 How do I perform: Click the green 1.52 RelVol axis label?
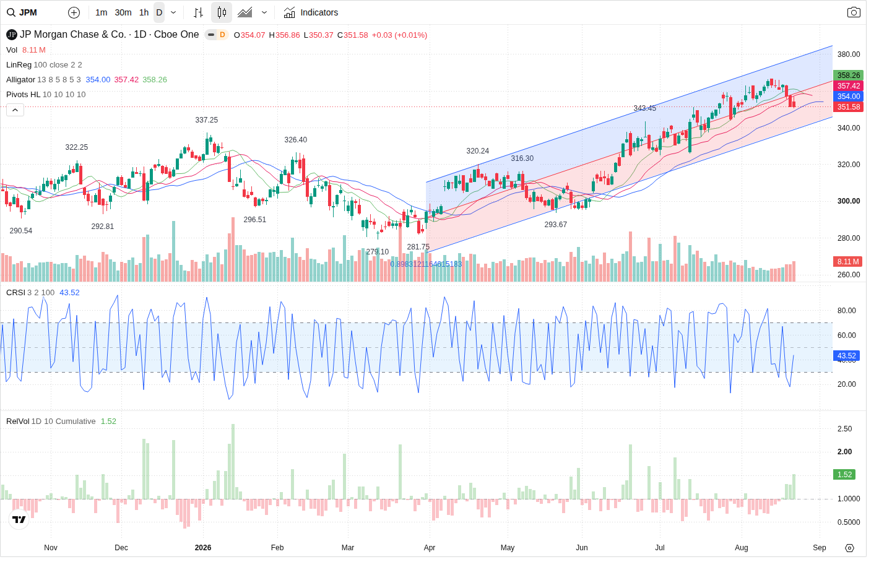(845, 475)
